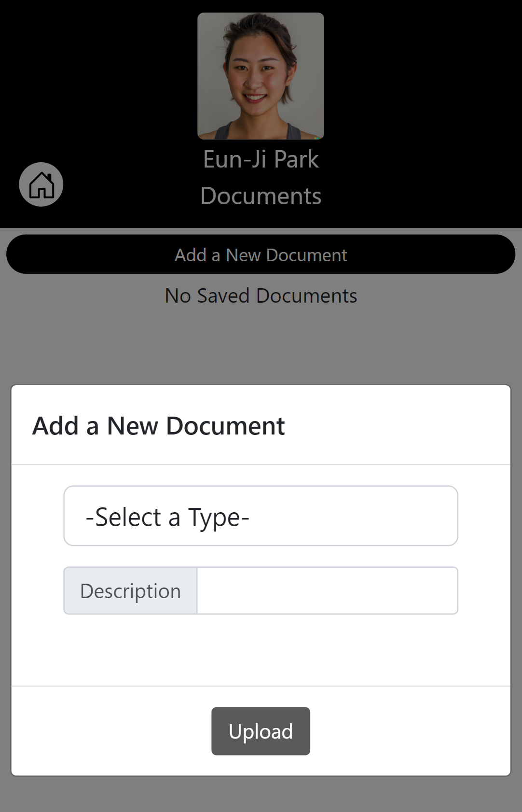The height and width of the screenshot is (812, 522).
Task: Click the home icon button
Action: (x=41, y=184)
